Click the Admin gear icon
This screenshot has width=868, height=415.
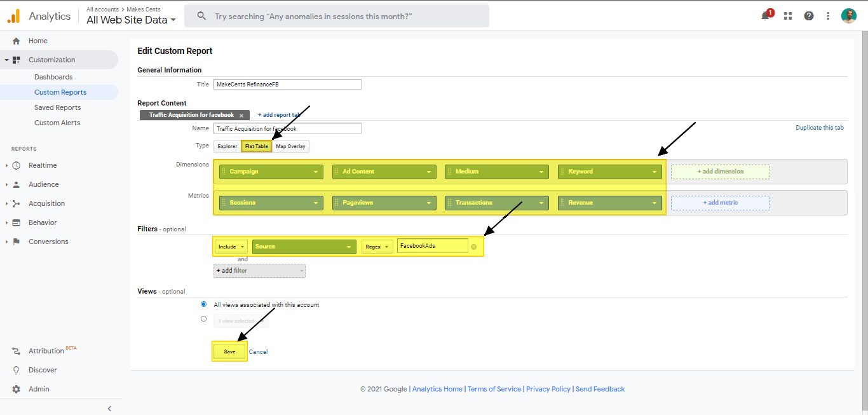[x=17, y=389]
